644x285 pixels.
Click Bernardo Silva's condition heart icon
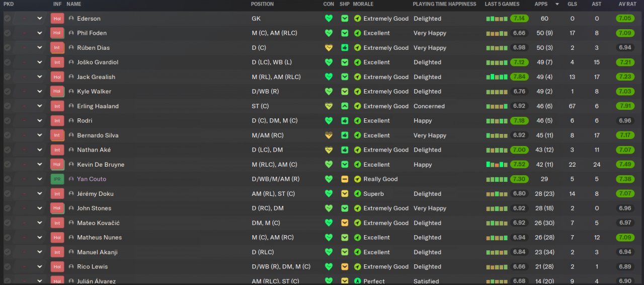[329, 135]
